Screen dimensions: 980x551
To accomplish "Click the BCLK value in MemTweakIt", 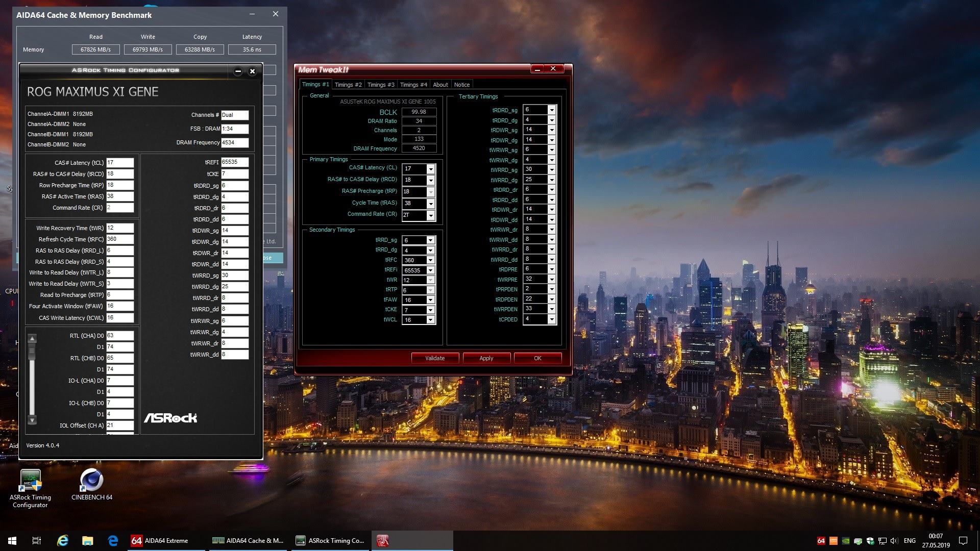I will tap(419, 112).
